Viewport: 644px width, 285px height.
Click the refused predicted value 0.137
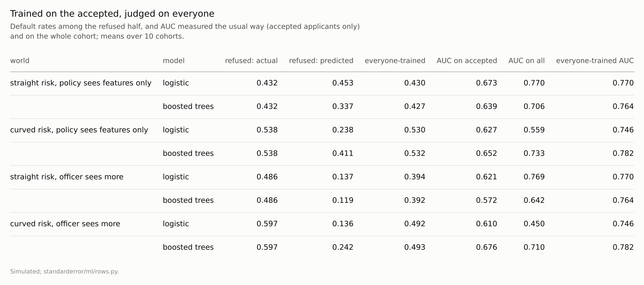pos(343,177)
